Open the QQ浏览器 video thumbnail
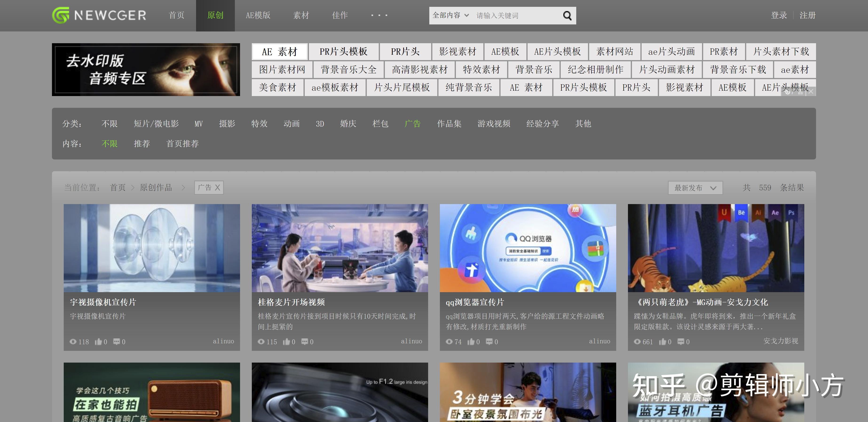868x422 pixels. 528,248
